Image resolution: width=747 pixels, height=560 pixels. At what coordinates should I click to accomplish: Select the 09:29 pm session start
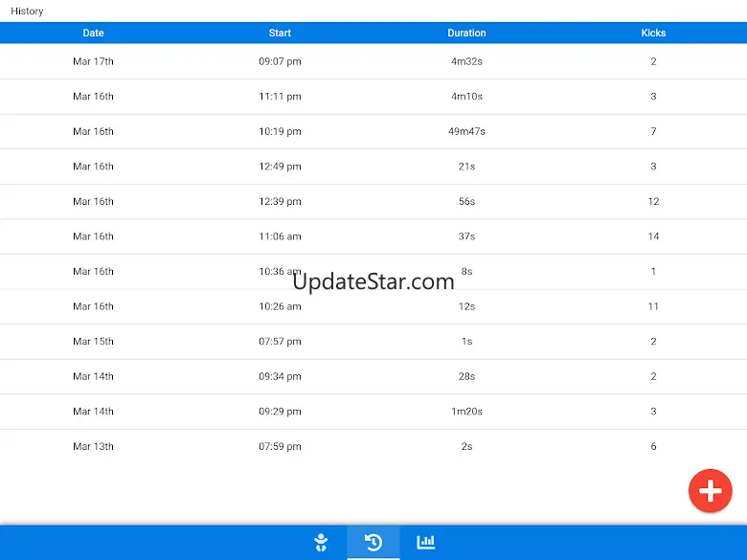(280, 412)
